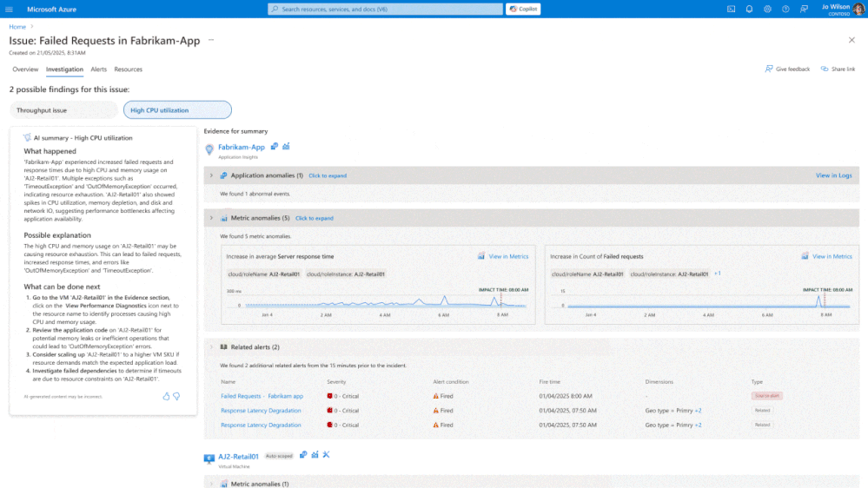Click 'Click to expand' beside Application anomalies
868x488 pixels.
[x=328, y=175]
